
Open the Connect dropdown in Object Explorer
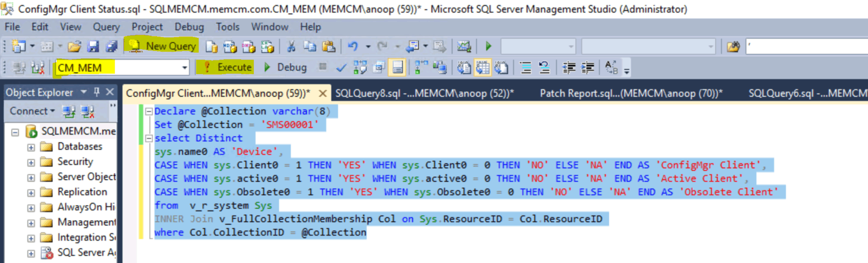pos(32,111)
